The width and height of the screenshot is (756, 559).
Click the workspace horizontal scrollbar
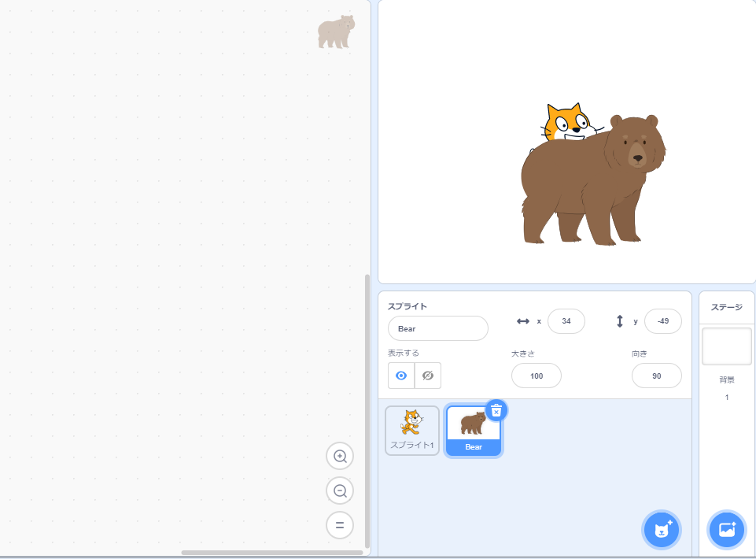click(x=272, y=553)
